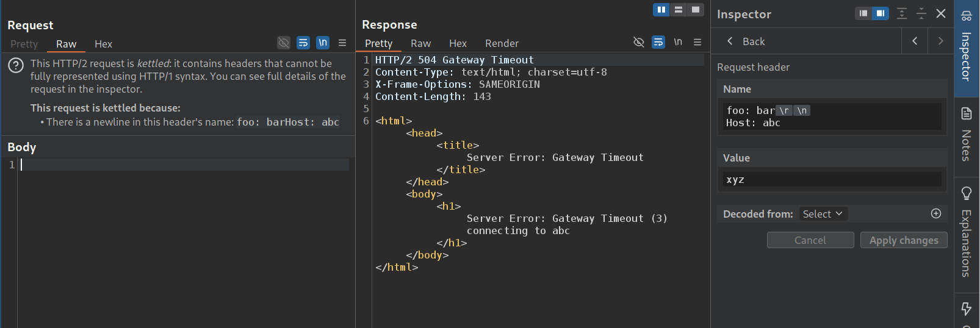Toggle non-printable characters in Request editor
Screen dimensions: 980x328
(323, 43)
